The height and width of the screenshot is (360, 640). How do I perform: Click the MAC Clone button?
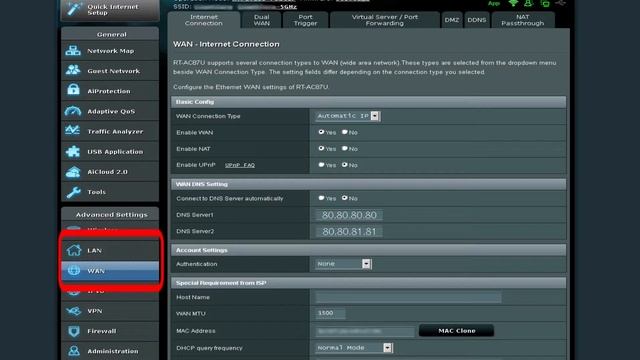click(x=456, y=331)
